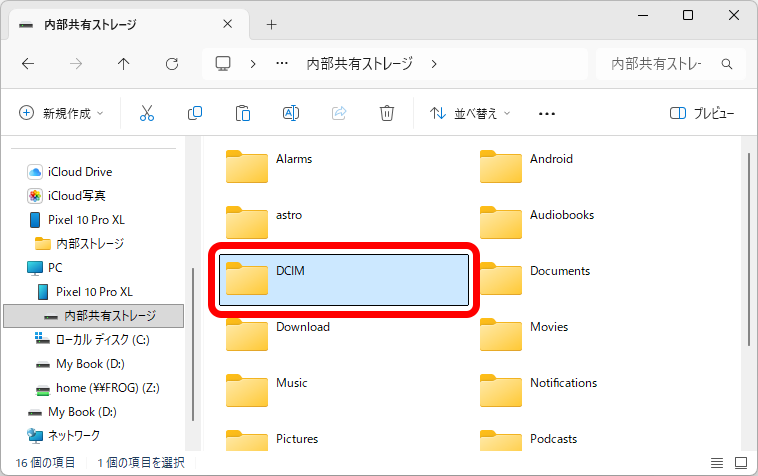Click the navigation pane scrollbar

[x=193, y=344]
